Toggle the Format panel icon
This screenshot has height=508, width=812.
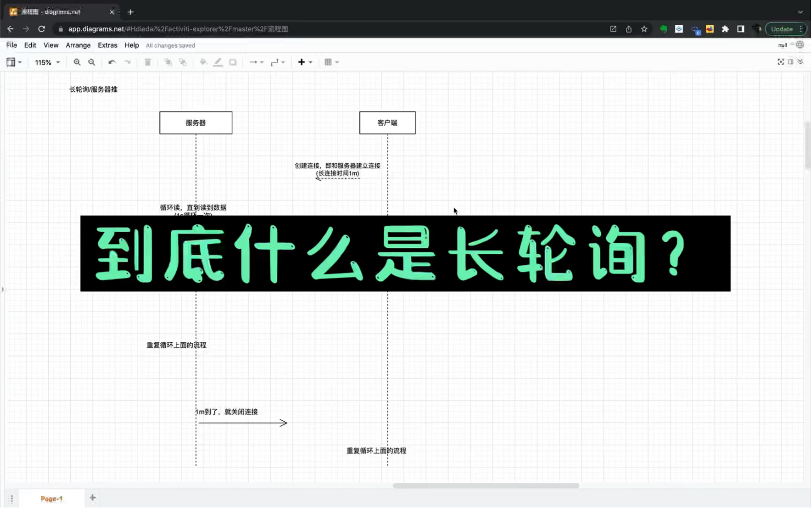point(790,62)
